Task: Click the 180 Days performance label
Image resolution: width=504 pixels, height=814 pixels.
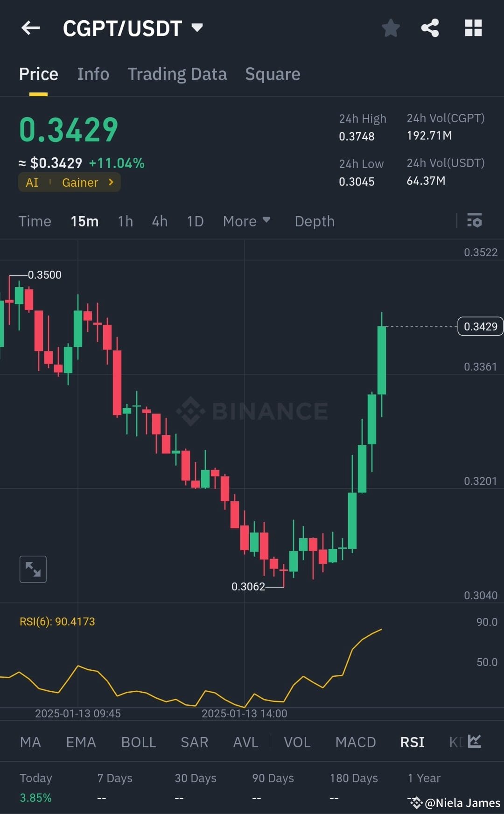Action: [x=354, y=778]
